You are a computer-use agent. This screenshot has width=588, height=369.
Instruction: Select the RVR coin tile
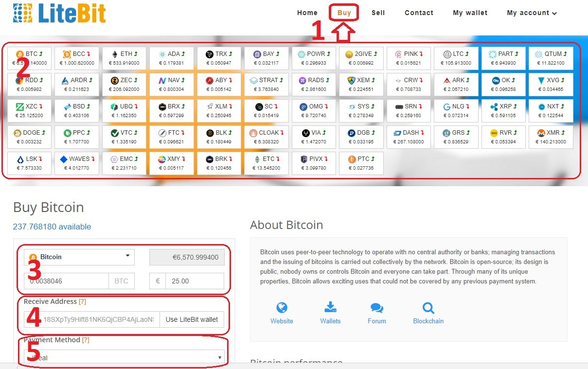[504, 137]
